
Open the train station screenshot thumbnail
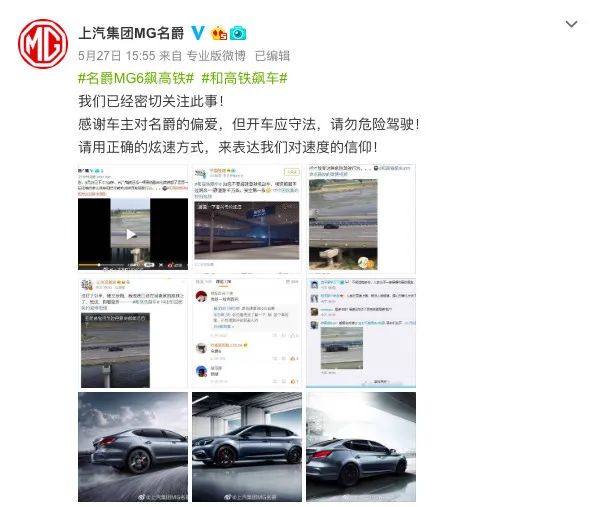[x=247, y=218]
